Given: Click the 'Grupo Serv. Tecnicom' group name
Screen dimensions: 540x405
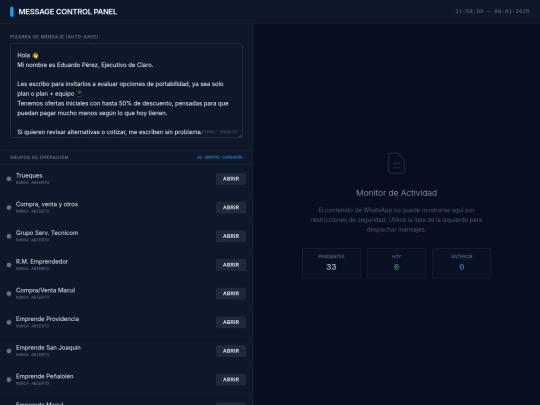Looking at the screenshot, I should [x=47, y=233].
